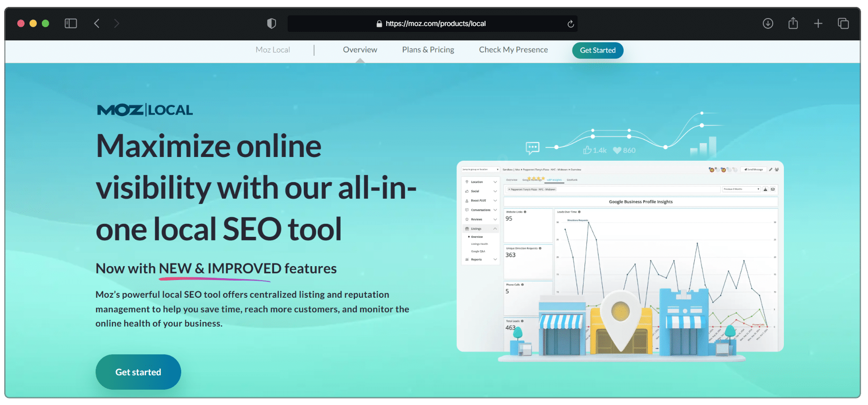Image resolution: width=868 pixels, height=405 pixels.
Task: Toggle the Safari sidebar panel
Action: pyautogui.click(x=71, y=23)
